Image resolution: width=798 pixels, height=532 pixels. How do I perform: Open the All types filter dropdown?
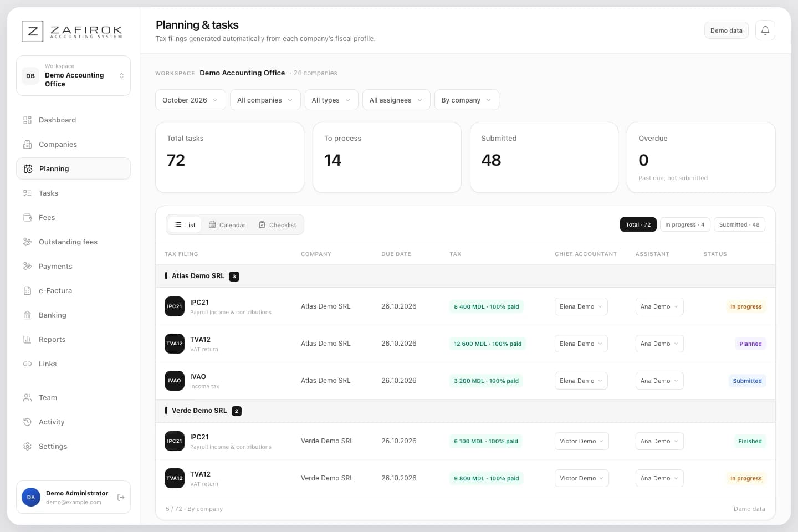click(x=331, y=100)
